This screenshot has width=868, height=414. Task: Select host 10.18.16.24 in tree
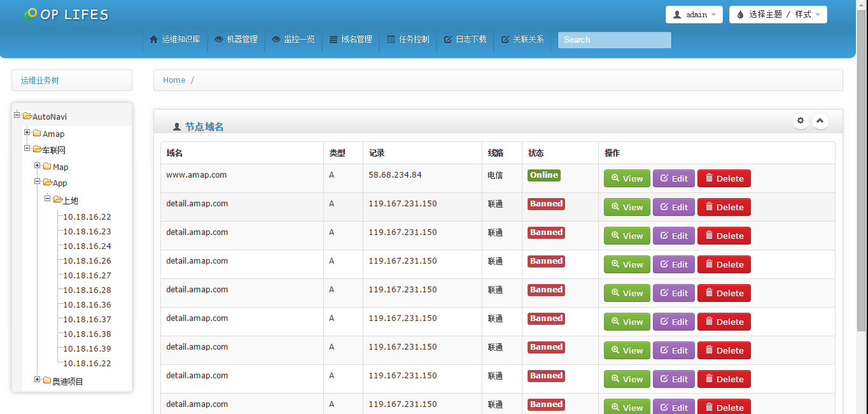click(x=87, y=246)
